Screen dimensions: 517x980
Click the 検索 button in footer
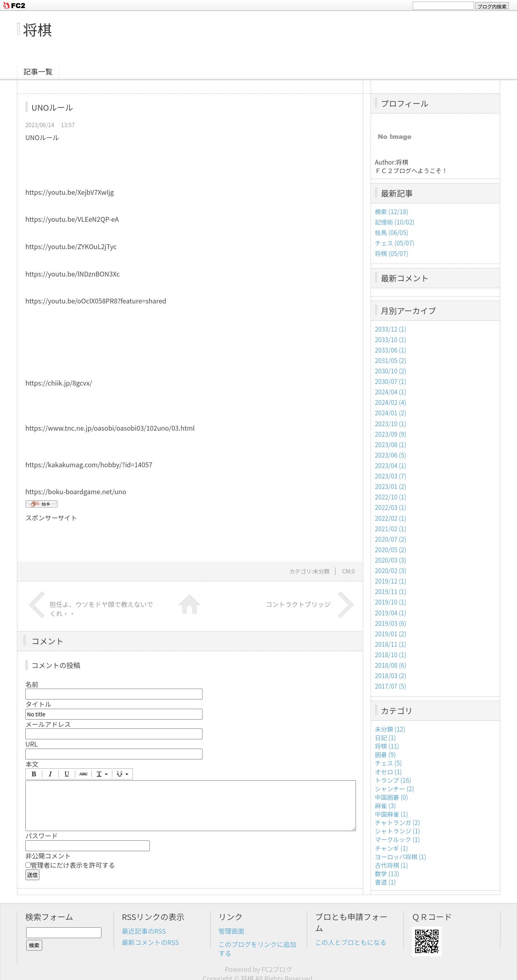pos(34,945)
